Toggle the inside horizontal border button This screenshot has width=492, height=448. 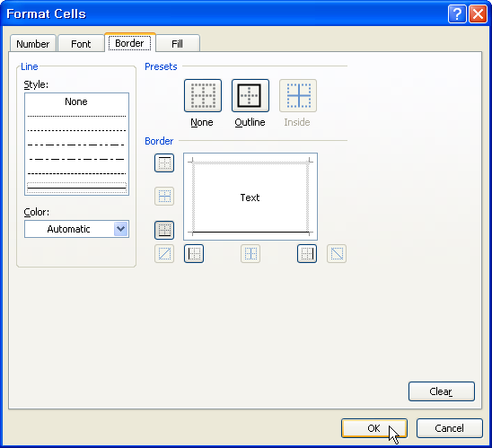click(164, 197)
